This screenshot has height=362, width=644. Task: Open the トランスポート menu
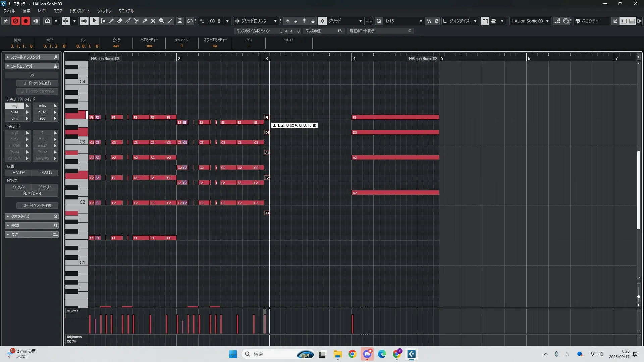[x=80, y=11]
